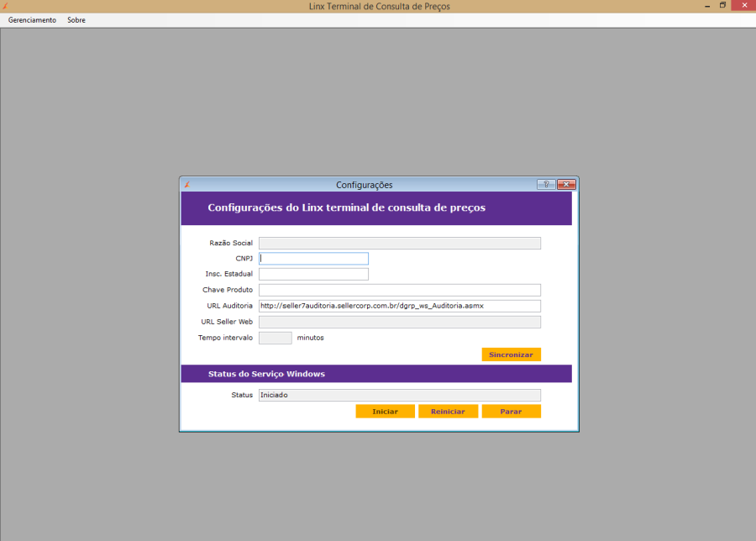The image size is (756, 541).
Task: Click the help question-mark icon in Configurações
Action: pos(546,184)
